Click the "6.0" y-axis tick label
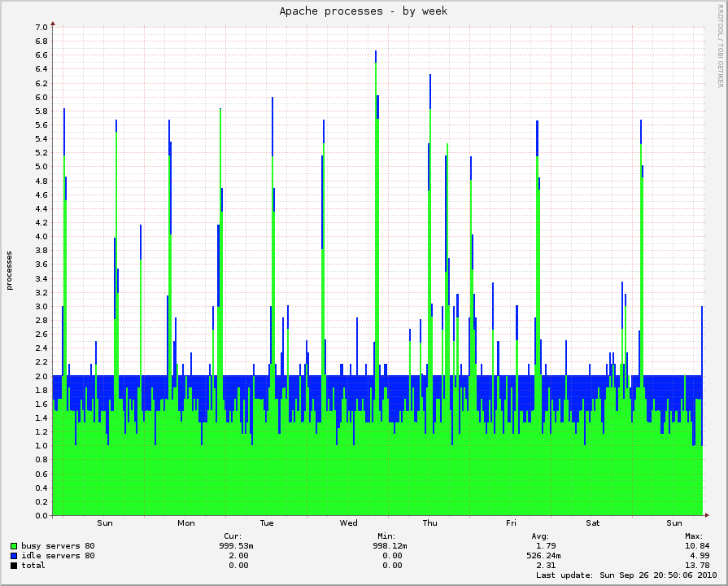 pos(41,97)
